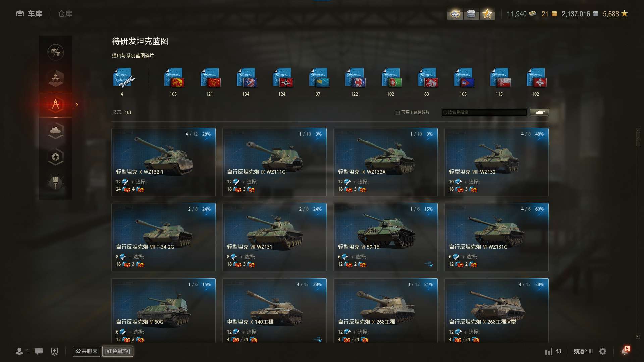Open the tank vehicles sidebar icon
644x362 pixels.
tap(56, 131)
